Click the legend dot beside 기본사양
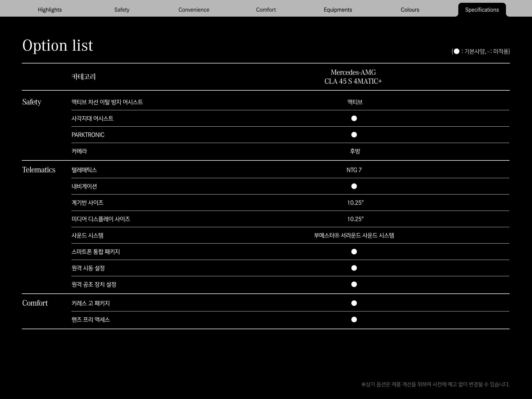Screen dimensions: 532x399 coord(457,51)
